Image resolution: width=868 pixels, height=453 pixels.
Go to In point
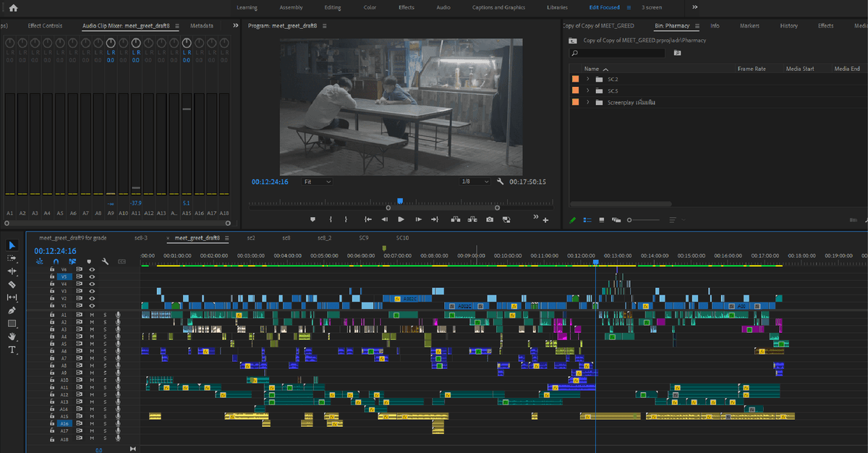pyautogui.click(x=368, y=219)
